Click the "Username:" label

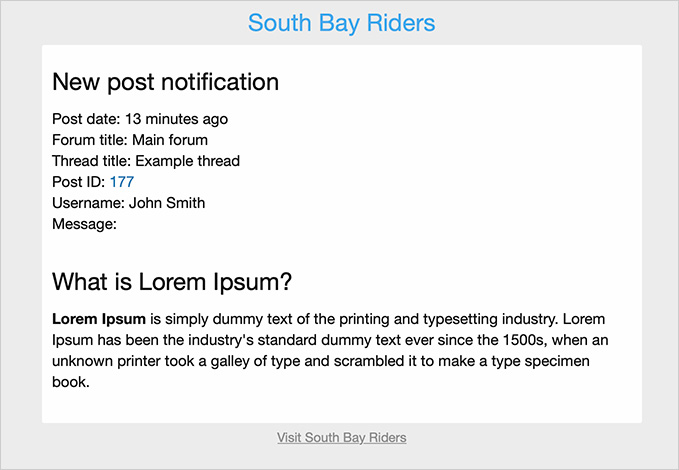coord(89,203)
